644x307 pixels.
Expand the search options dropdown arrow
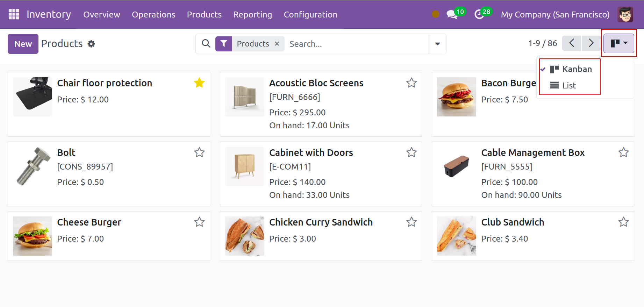437,44
